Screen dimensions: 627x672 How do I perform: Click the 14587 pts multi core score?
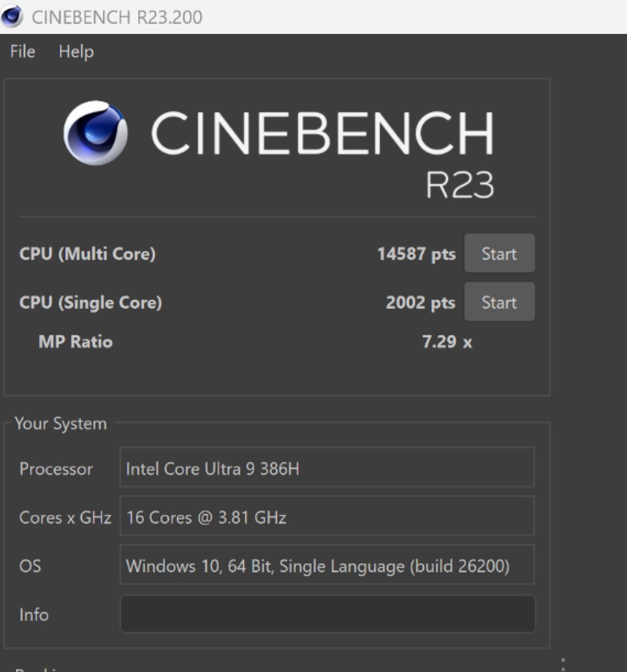pos(416,254)
